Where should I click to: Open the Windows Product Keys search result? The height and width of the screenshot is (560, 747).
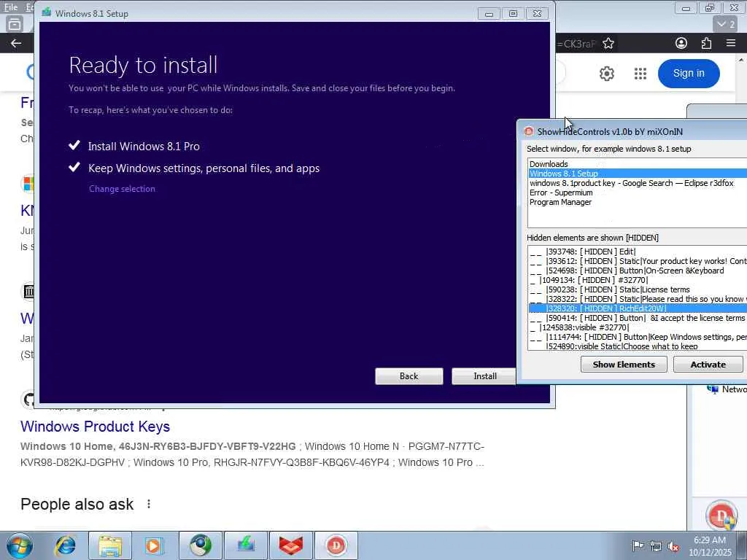[x=96, y=426]
